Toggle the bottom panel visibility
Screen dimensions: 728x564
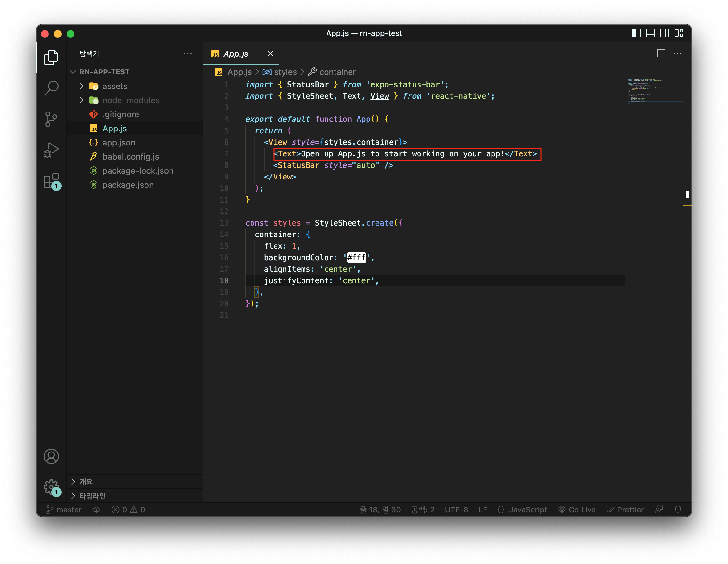pyautogui.click(x=650, y=33)
